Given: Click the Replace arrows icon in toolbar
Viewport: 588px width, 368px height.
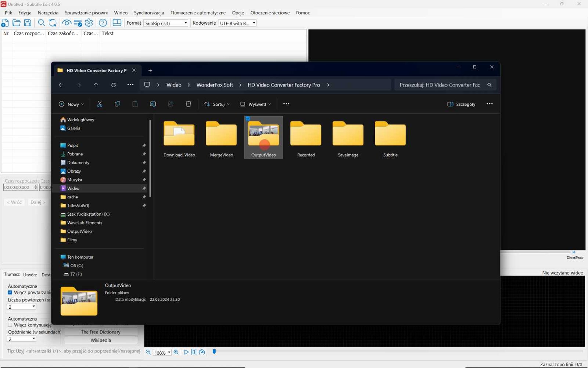Looking at the screenshot, I should (x=53, y=23).
